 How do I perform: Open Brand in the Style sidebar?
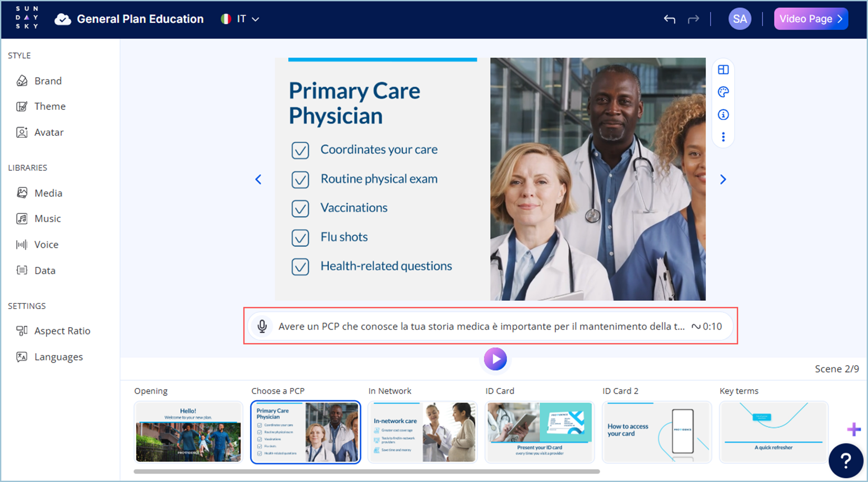coord(48,81)
